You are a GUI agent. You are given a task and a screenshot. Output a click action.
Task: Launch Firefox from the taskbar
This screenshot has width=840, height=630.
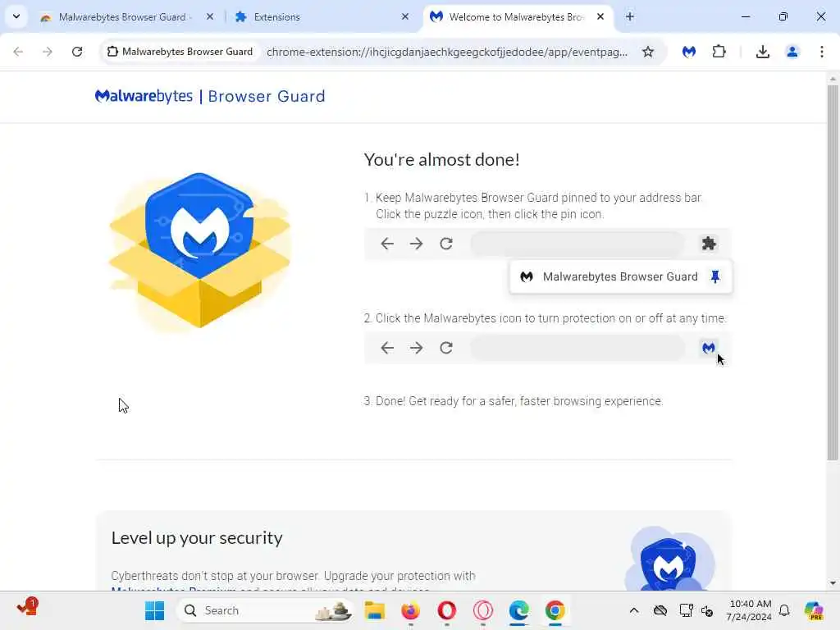coord(410,610)
